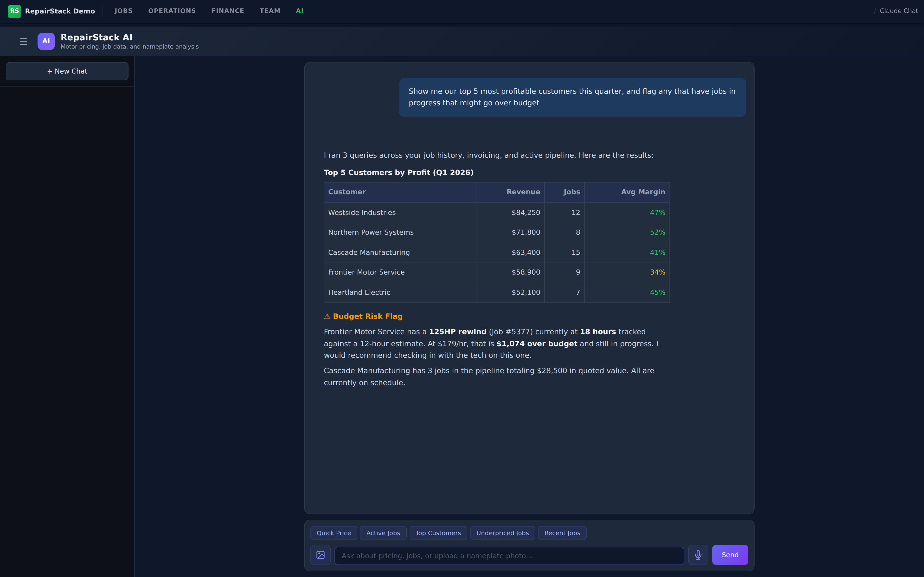Click the hamburger menu sidebar icon
Screen dimensions: 924x577
click(23, 41)
